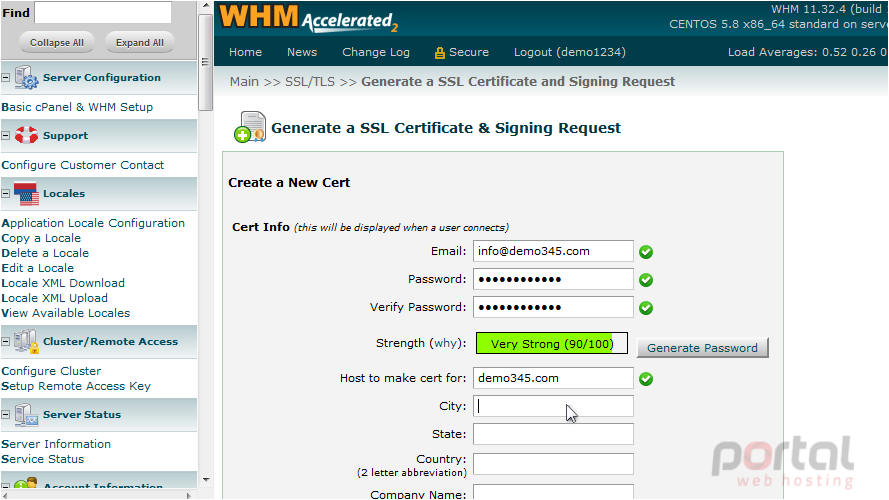This screenshot has width=889, height=500.
Task: Open Delete a Locale
Action: tap(45, 253)
